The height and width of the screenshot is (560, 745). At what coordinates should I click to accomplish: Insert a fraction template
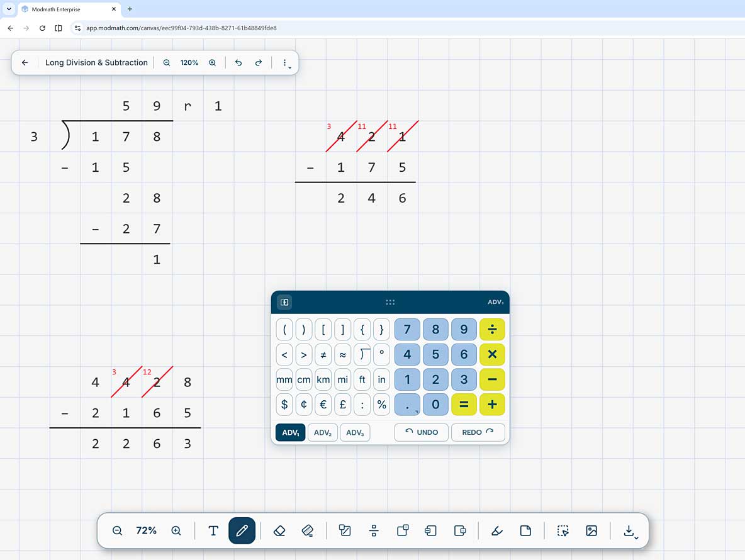click(374, 530)
